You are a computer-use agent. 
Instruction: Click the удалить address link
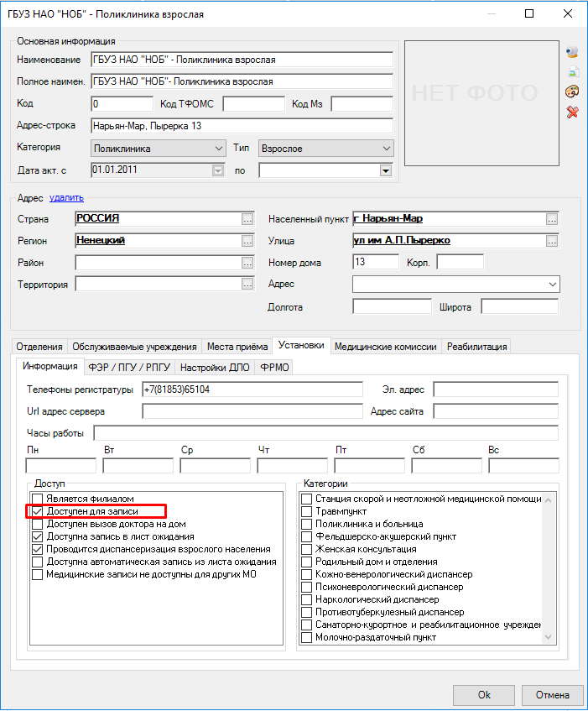66,198
